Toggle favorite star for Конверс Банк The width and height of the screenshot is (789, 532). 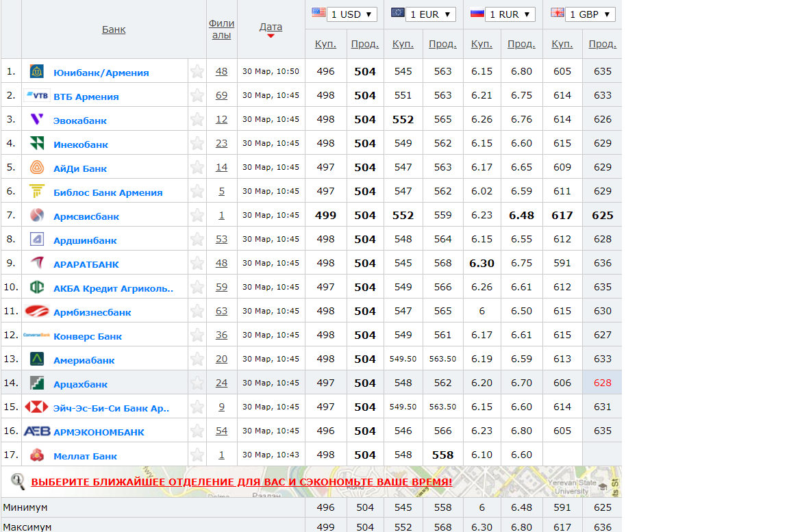point(197,335)
